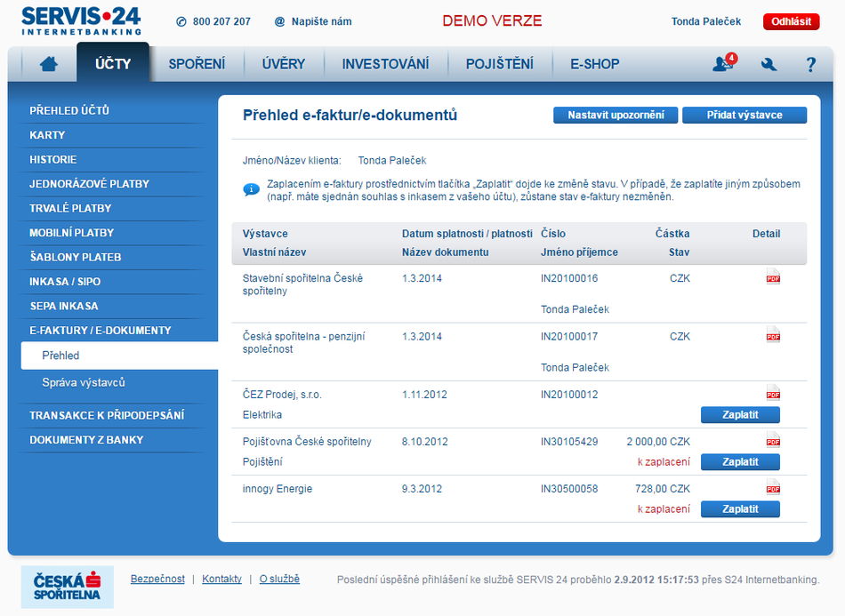Open the ÚVĚRY tab

[x=284, y=64]
